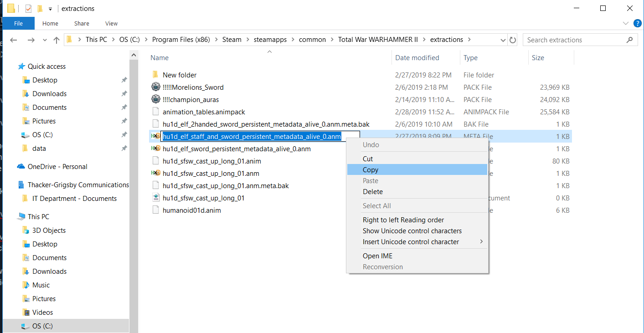Click the Properties quick access toolbar icon
644x333 pixels.
pyautogui.click(x=29, y=9)
